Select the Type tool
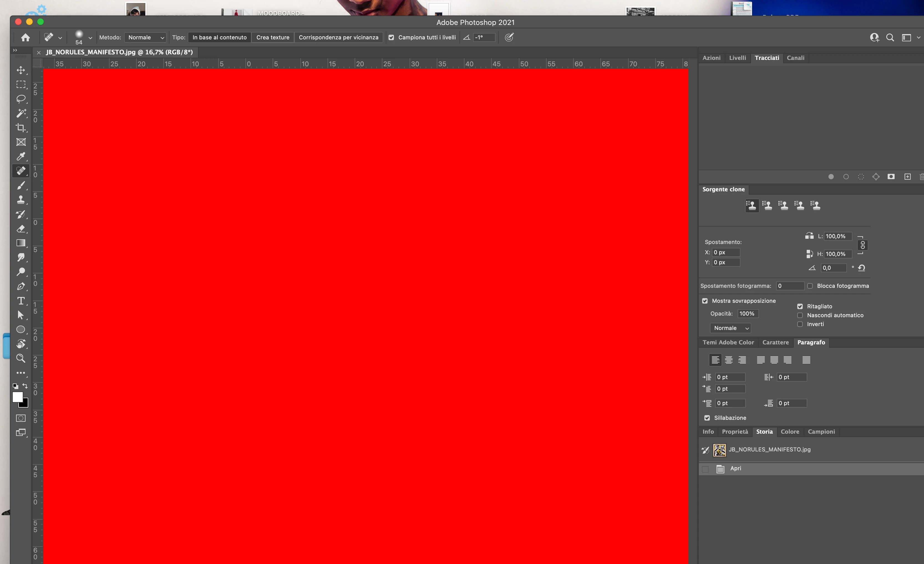This screenshot has width=924, height=564. point(21,301)
